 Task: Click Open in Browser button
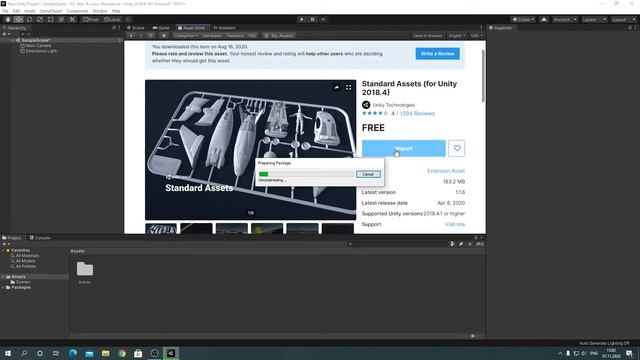tap(427, 36)
